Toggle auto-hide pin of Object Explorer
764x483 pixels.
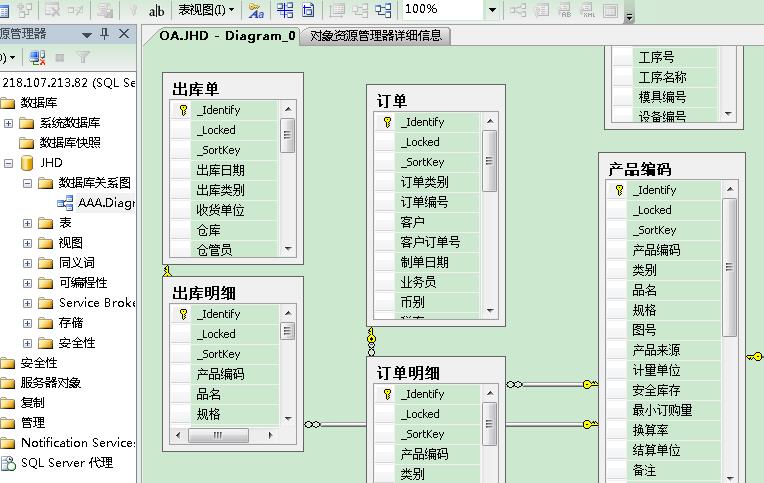(x=104, y=34)
